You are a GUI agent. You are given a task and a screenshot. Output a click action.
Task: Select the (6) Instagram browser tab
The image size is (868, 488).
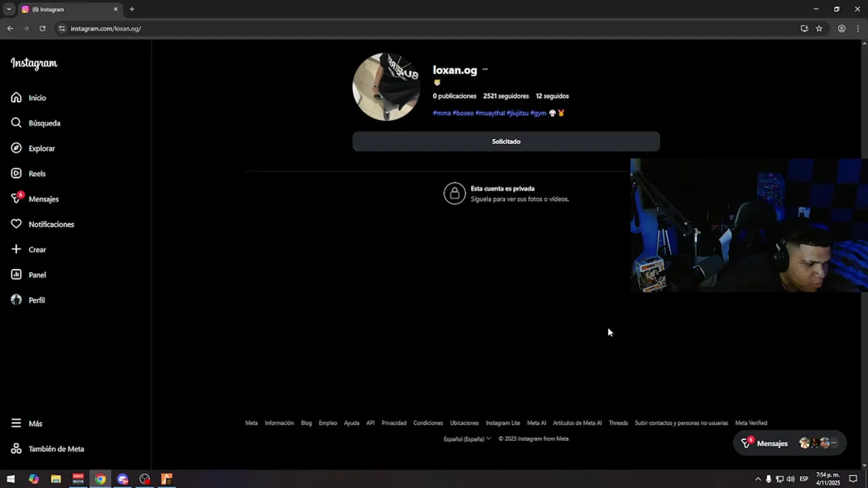[70, 9]
